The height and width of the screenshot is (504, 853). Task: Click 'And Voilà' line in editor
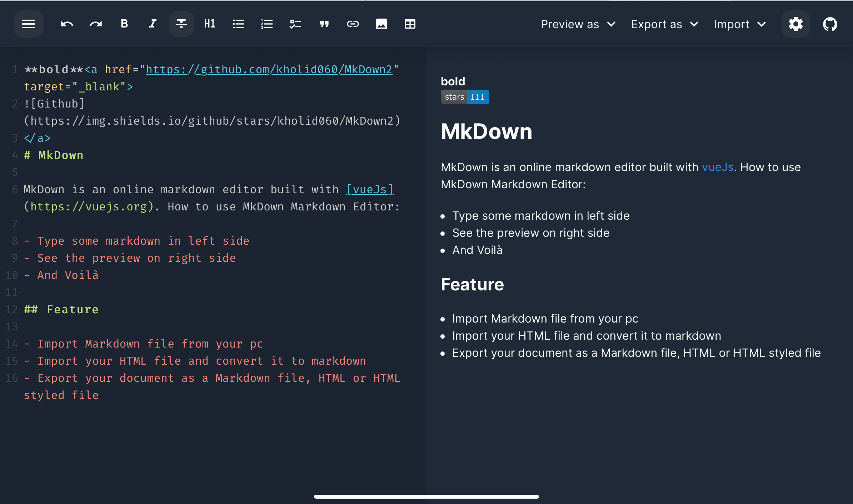click(61, 275)
